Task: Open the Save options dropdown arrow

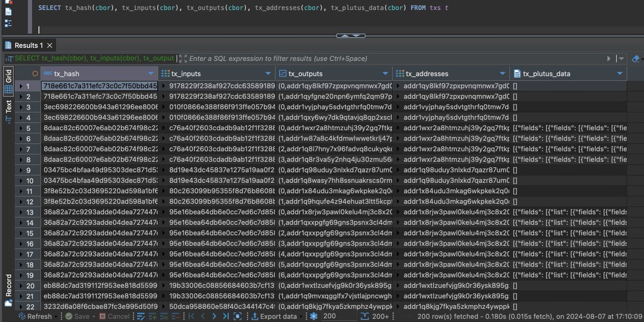Action: tap(94, 317)
